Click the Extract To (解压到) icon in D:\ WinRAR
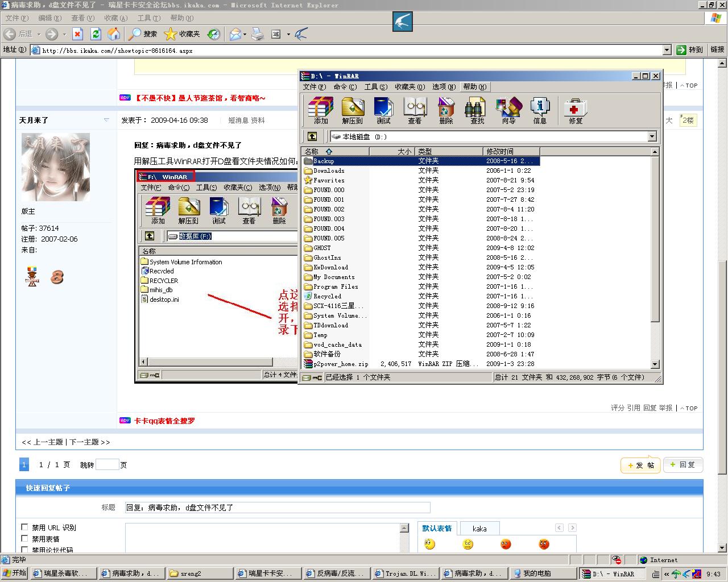Image resolution: width=728 pixels, height=582 pixels. 352,110
